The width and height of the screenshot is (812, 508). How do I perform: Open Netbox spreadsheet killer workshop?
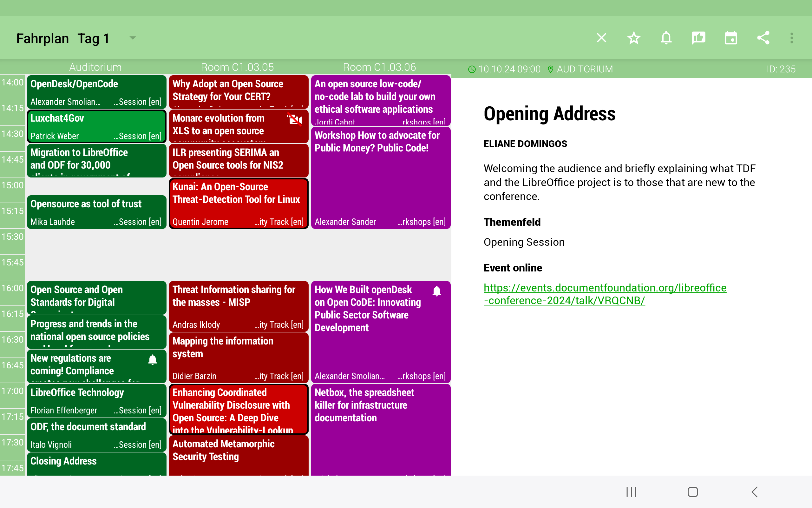point(381,430)
